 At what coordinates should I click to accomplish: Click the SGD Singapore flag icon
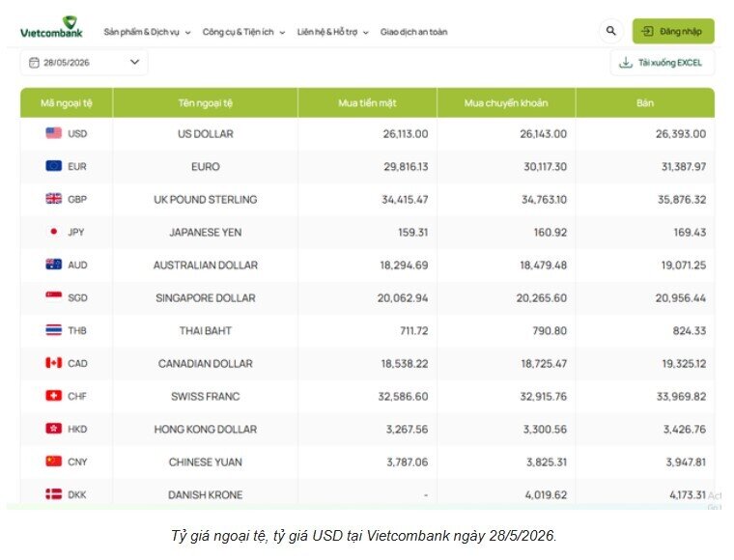tap(54, 295)
